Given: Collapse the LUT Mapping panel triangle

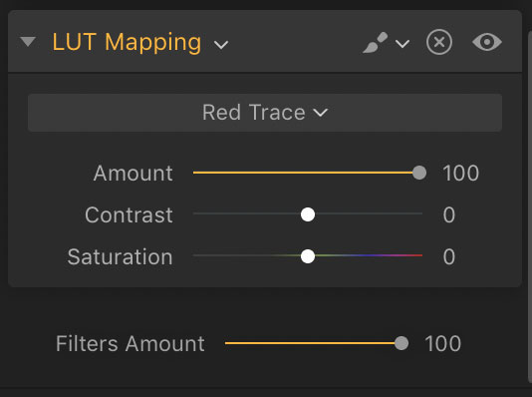Looking at the screenshot, I should [28, 42].
